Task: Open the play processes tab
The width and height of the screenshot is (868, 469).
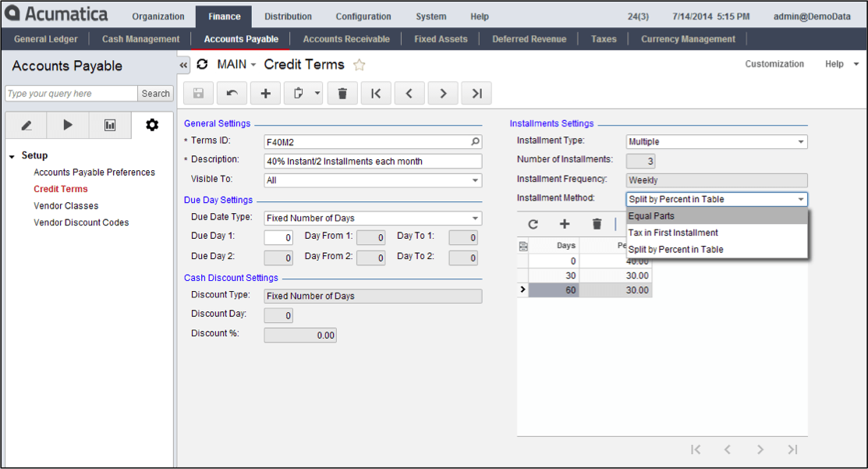Action: 68,125
